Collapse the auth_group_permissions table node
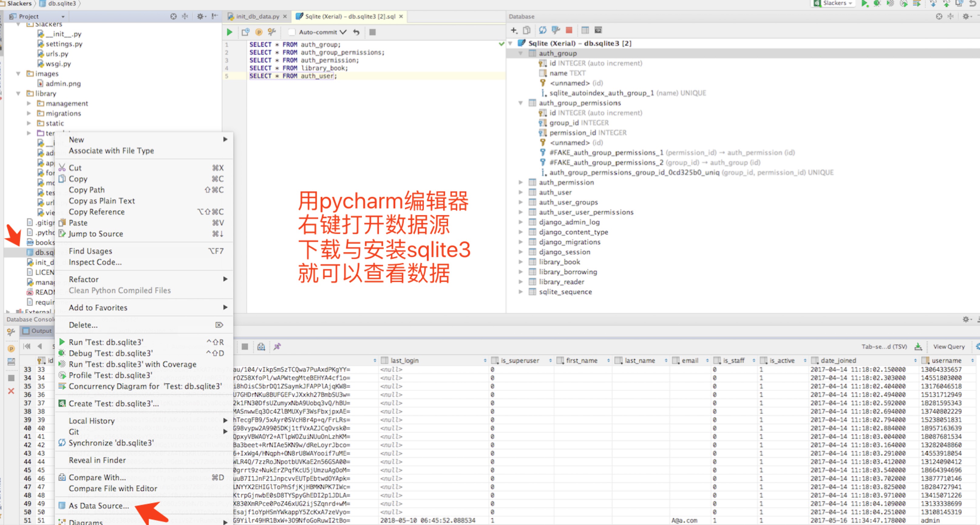 pyautogui.click(x=521, y=103)
